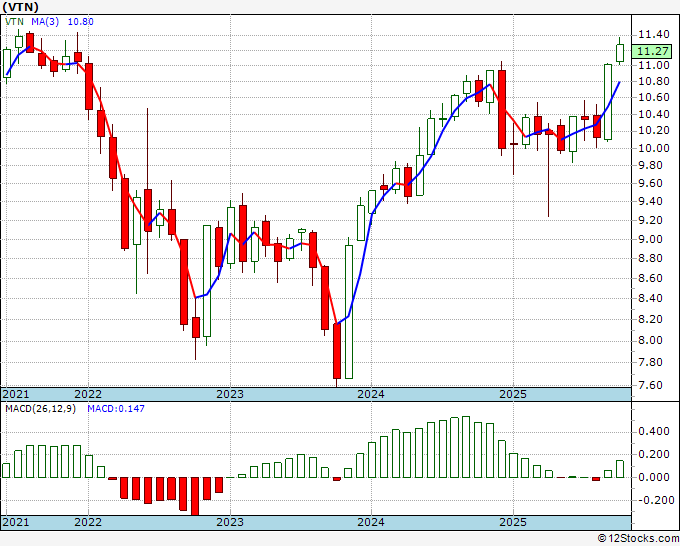Click the 11.40 price axis label
680x546 pixels.
[x=654, y=34]
